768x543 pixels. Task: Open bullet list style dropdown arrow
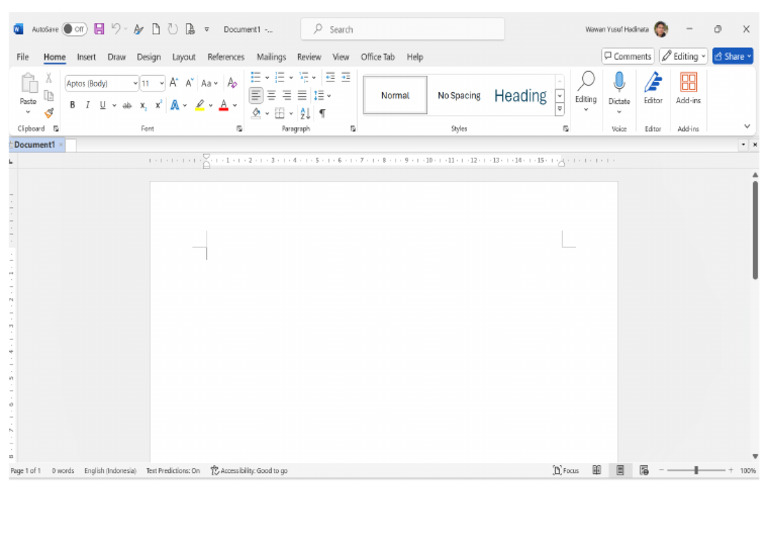(267, 78)
